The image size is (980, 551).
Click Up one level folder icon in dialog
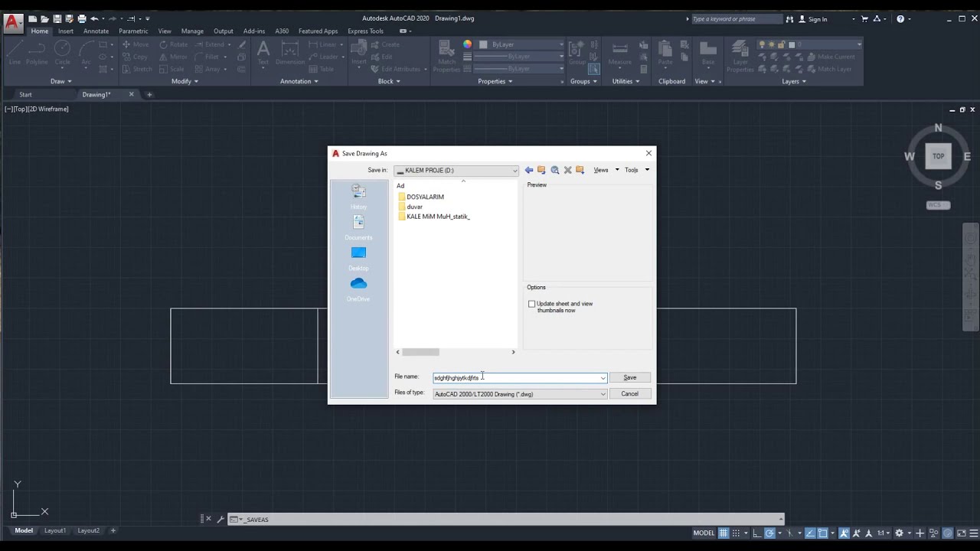[541, 170]
